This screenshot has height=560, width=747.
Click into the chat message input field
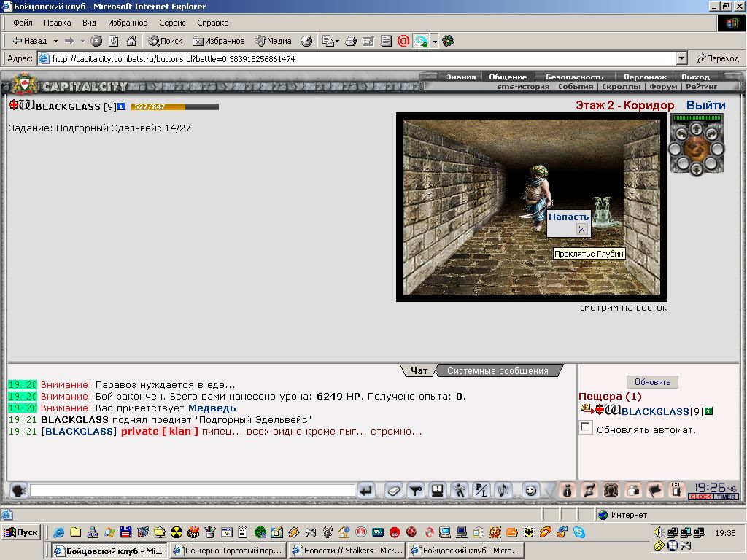[x=192, y=490]
